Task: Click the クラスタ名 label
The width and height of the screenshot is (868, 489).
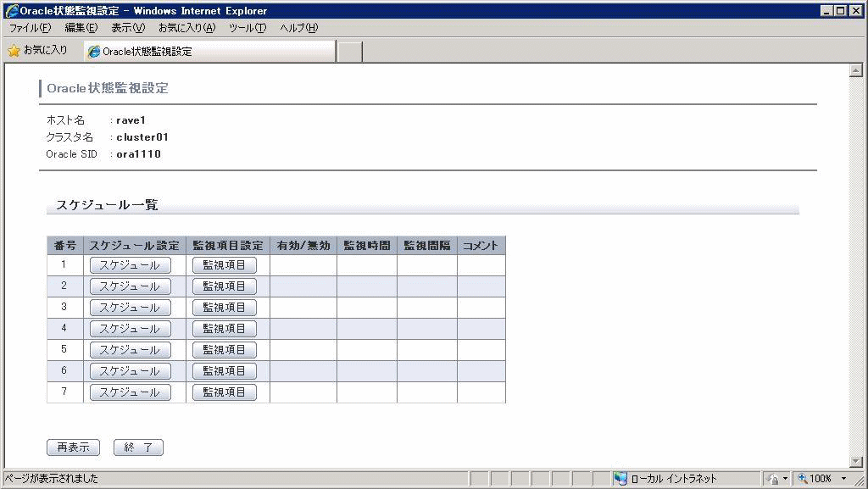Action: click(x=70, y=137)
